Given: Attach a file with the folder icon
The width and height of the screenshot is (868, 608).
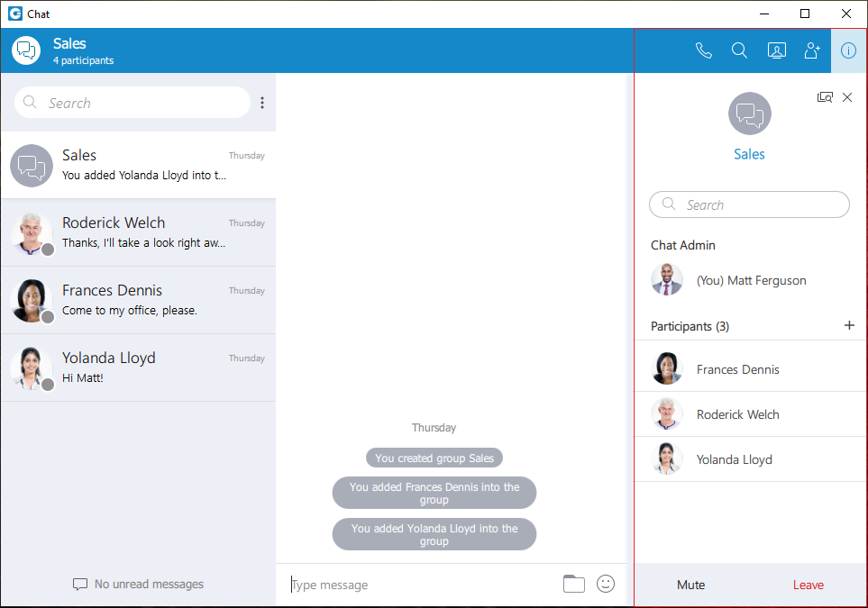Looking at the screenshot, I should [x=573, y=584].
